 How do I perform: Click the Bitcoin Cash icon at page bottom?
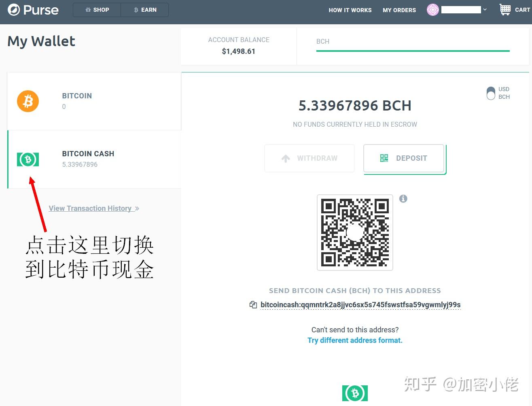point(355,393)
